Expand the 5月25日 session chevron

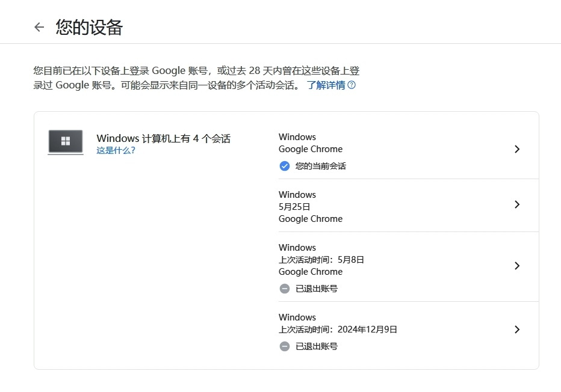pos(516,204)
